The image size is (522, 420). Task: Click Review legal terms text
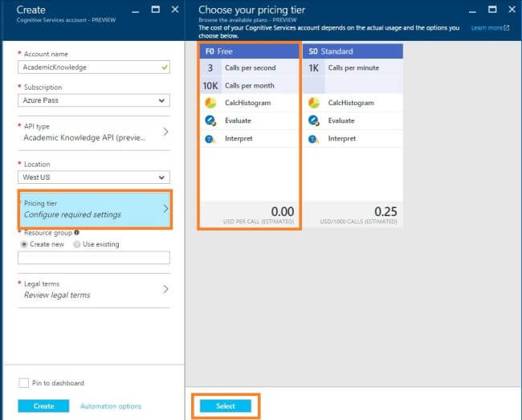tap(57, 296)
